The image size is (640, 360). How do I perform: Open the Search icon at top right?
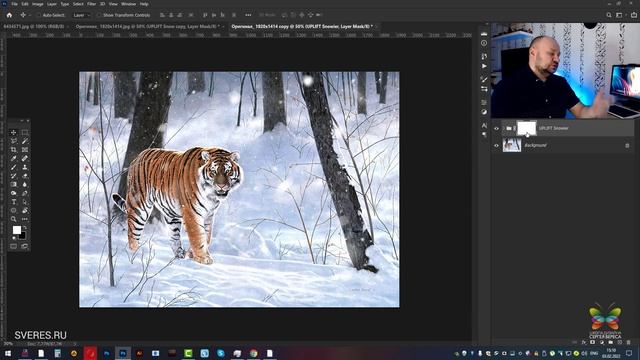609,15
